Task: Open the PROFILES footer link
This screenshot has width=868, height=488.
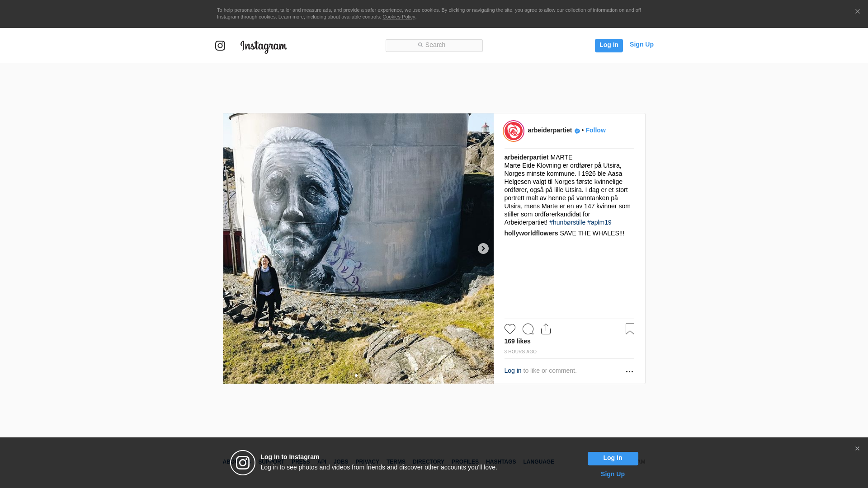Action: tap(465, 462)
